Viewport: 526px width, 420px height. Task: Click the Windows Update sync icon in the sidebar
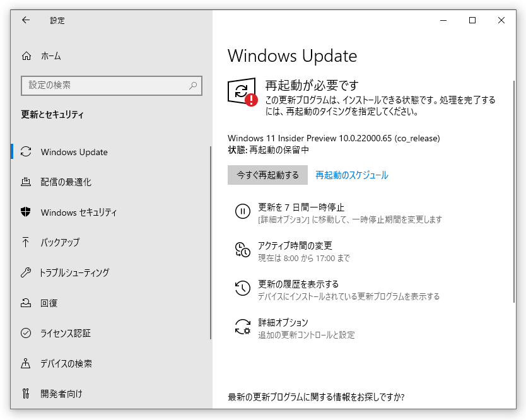coord(26,151)
